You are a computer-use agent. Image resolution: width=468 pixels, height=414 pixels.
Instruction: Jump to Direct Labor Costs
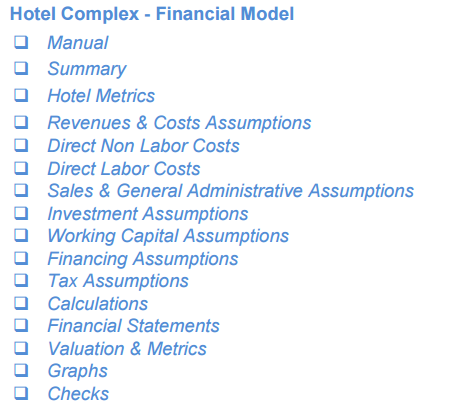tap(124, 169)
